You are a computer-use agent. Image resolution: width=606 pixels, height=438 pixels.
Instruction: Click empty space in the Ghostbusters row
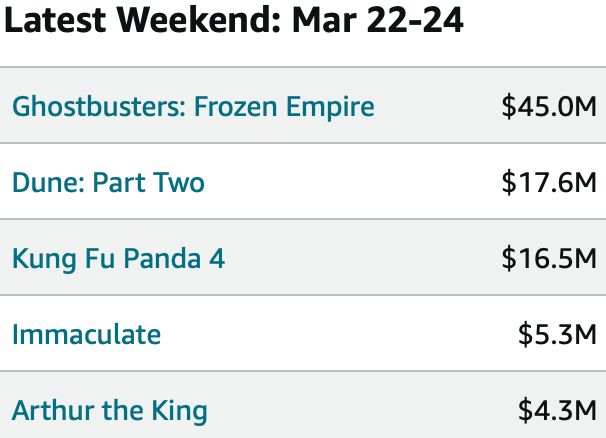437,106
